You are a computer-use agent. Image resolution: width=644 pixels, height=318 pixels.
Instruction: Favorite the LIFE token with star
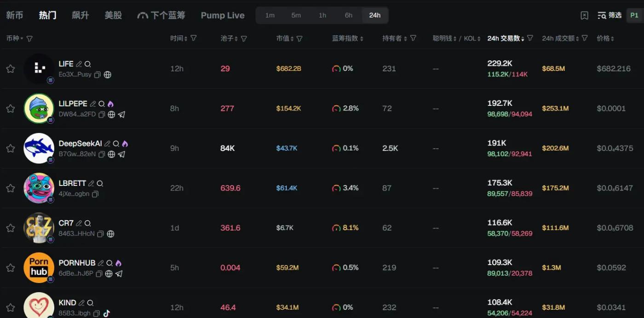(10, 69)
